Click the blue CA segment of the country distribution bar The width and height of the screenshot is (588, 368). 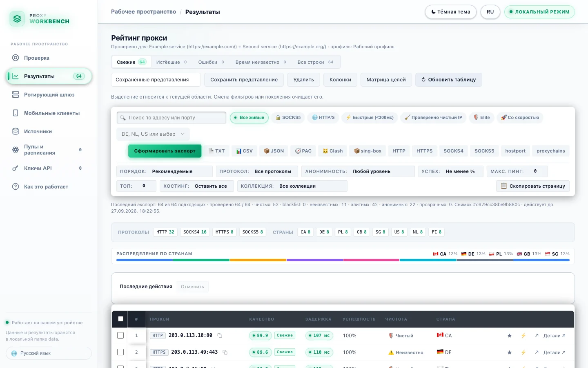[x=145, y=260]
